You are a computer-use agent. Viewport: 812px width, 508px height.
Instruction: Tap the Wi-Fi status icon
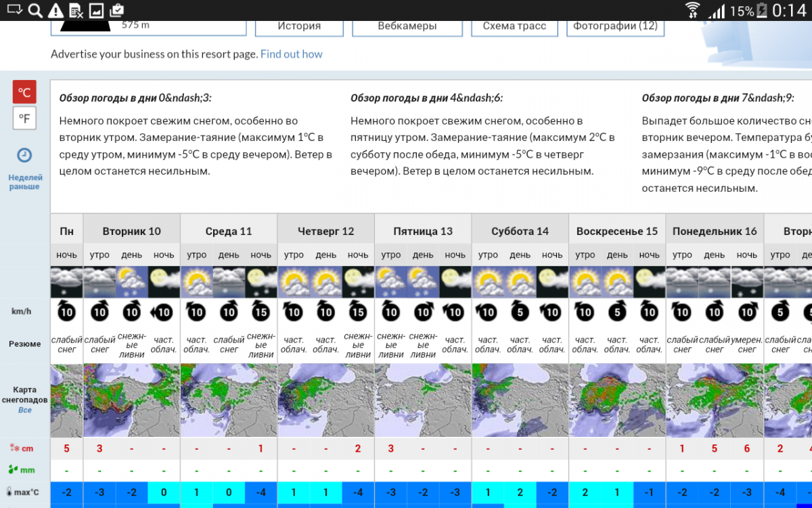(x=692, y=10)
